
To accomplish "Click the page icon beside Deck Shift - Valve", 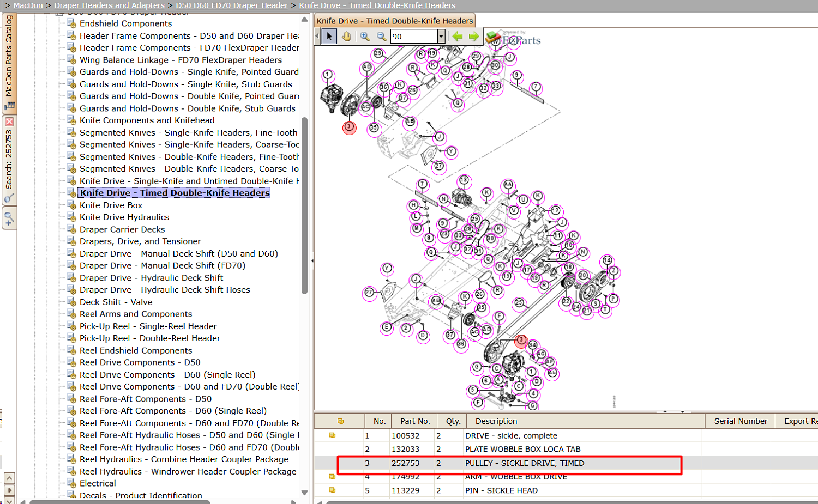I will tap(71, 302).
